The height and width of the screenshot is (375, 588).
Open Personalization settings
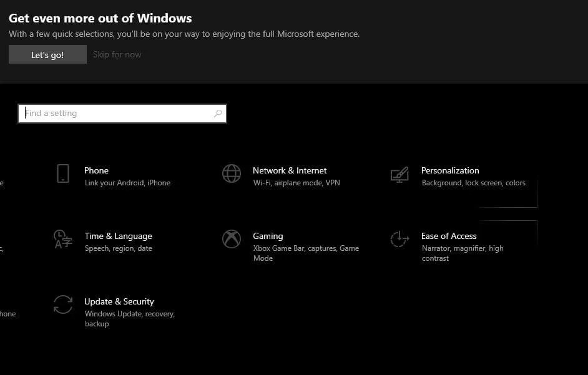pyautogui.click(x=450, y=170)
